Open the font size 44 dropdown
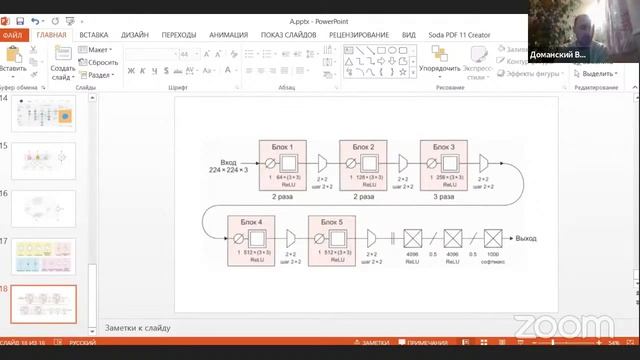The image size is (640, 360). 196,54
